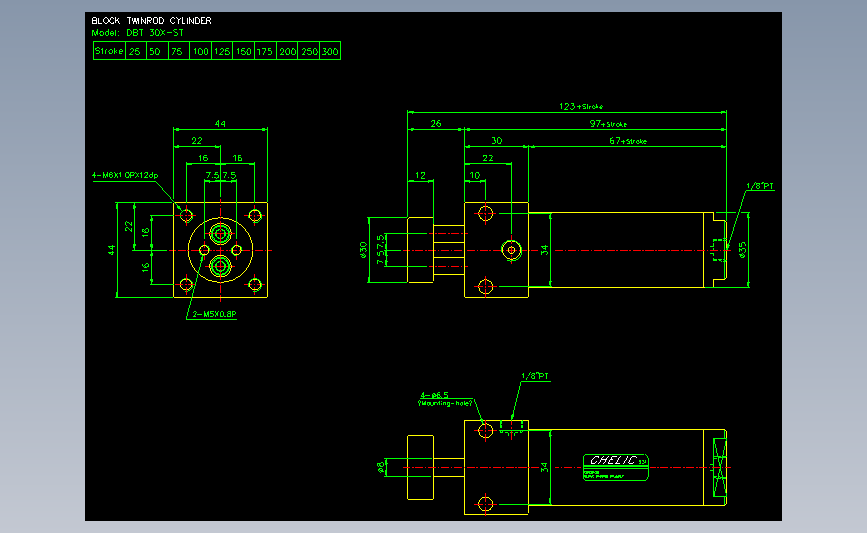The width and height of the screenshot is (867, 533).
Task: Click the 12 dimension above the rod plate
Action: point(420,175)
